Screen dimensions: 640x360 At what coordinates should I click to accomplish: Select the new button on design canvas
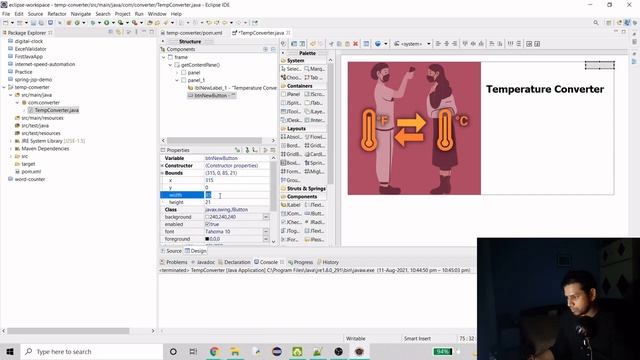(600, 65)
